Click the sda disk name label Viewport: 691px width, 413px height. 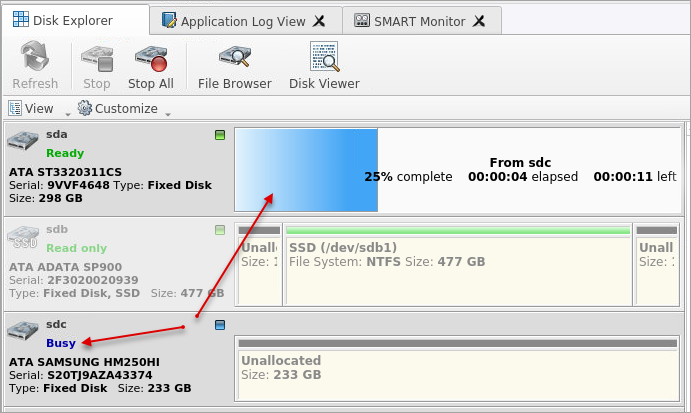tap(57, 134)
